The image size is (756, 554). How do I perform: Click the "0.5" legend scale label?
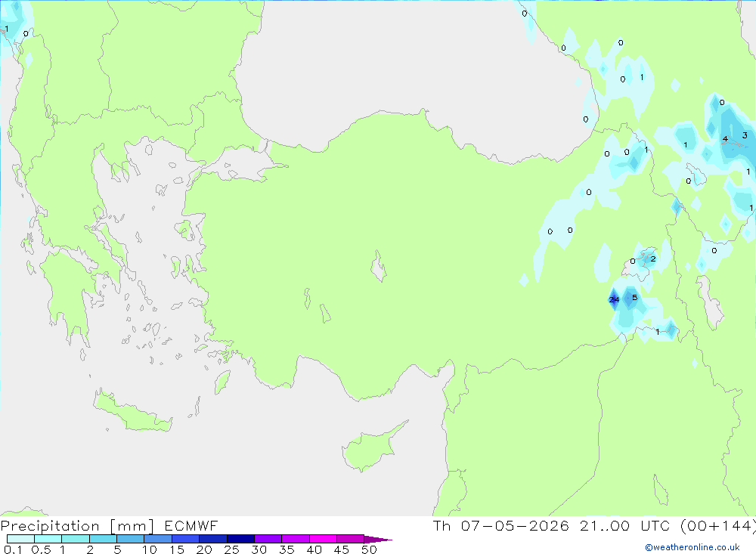pyautogui.click(x=41, y=549)
